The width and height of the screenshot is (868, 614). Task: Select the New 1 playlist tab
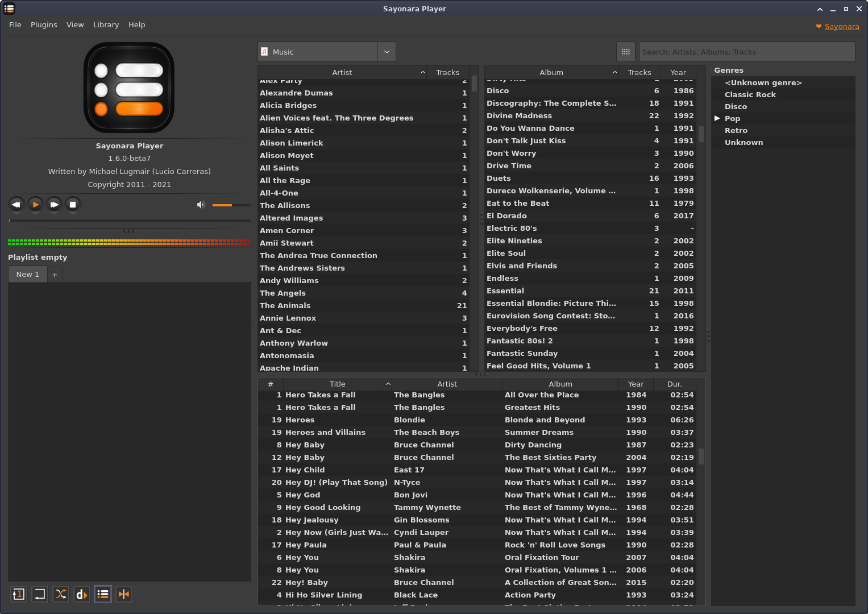tap(28, 274)
